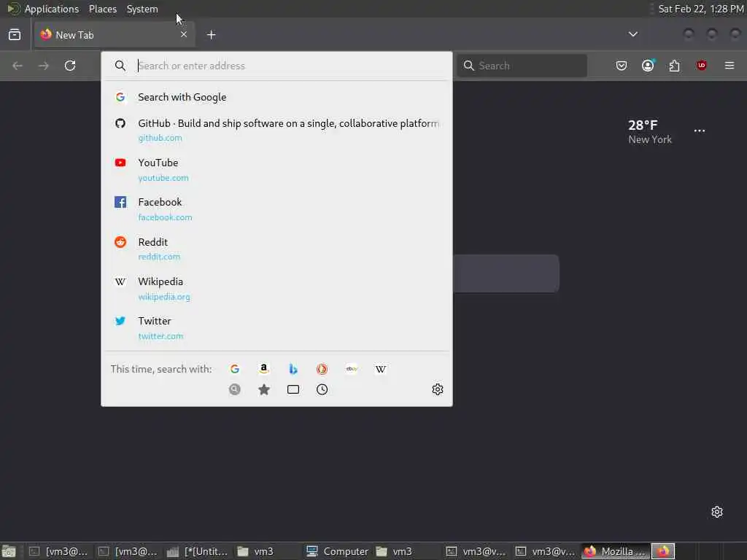The width and height of the screenshot is (747, 560).
Task: Select the Wikipedia suggestion row
Action: (276, 289)
